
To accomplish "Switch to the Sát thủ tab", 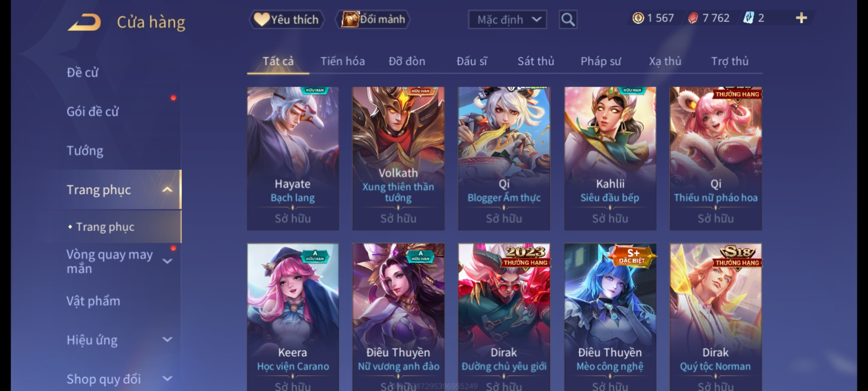I will (536, 61).
